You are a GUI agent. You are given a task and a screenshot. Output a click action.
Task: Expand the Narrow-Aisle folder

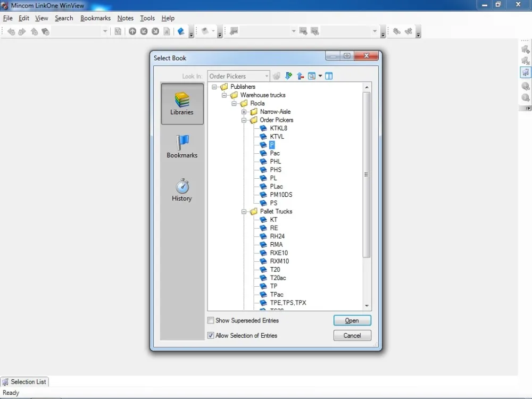pyautogui.click(x=244, y=112)
